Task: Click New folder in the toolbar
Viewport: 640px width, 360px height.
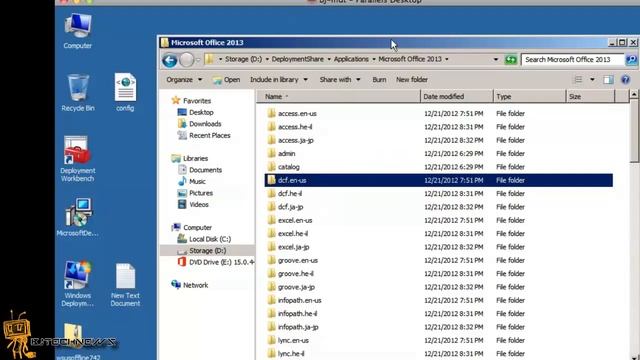Action: click(x=412, y=80)
